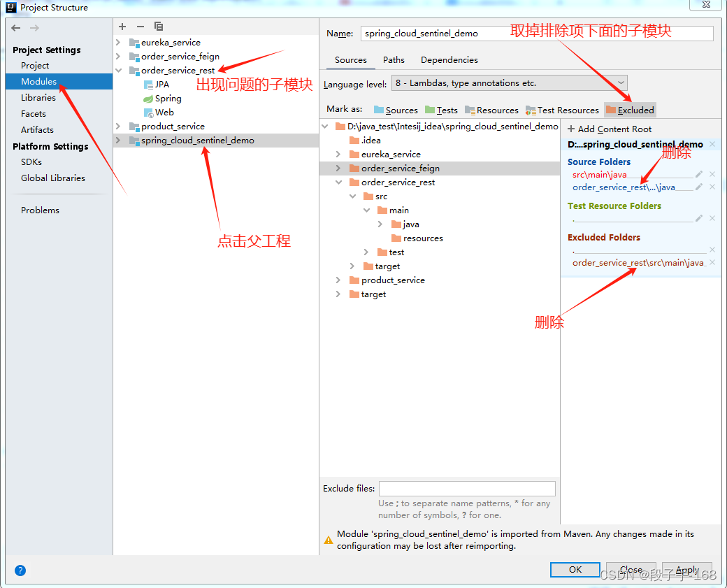727x588 pixels.
Task: Edit src\main\java source folder properties
Action: pos(699,174)
